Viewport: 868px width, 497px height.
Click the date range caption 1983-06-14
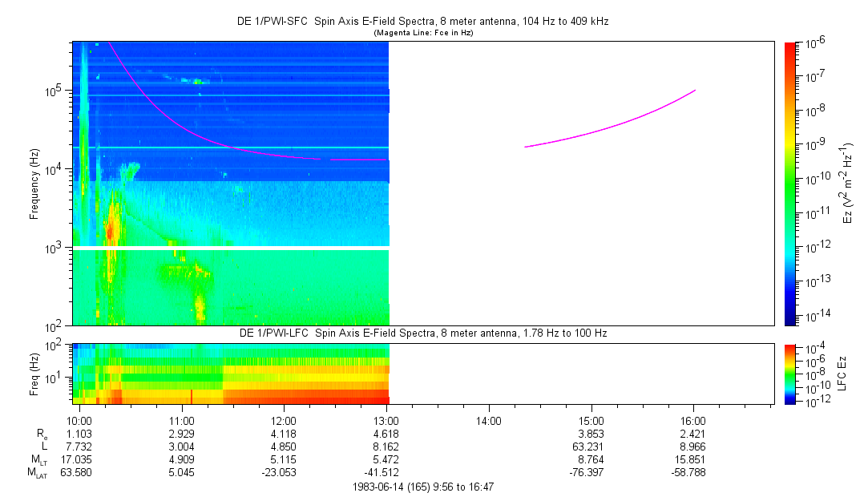point(423,487)
